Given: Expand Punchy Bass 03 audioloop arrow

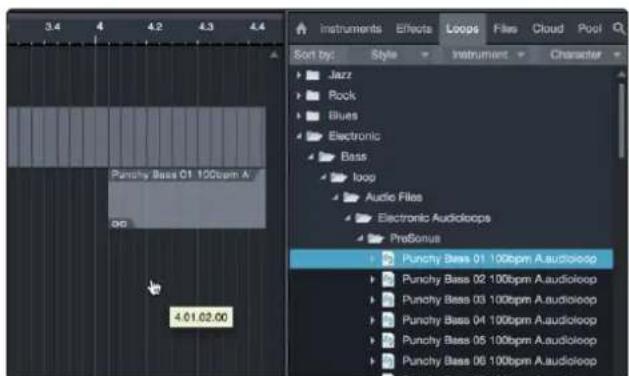Looking at the screenshot, I should coord(372,300).
